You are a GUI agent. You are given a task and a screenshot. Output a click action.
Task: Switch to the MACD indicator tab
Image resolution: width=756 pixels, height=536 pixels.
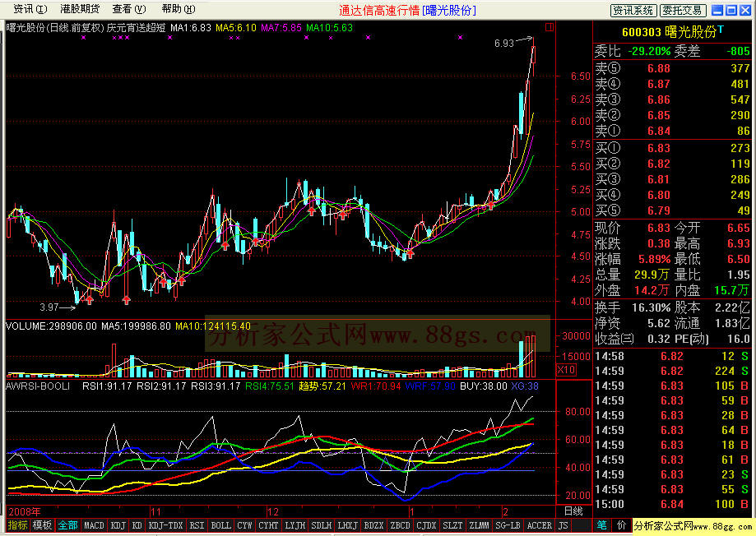pos(94,525)
